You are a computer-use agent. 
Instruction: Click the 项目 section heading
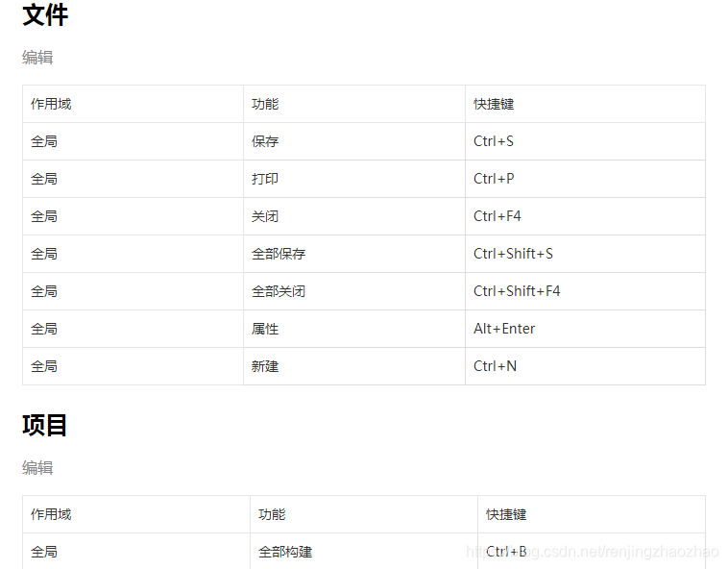point(44,425)
